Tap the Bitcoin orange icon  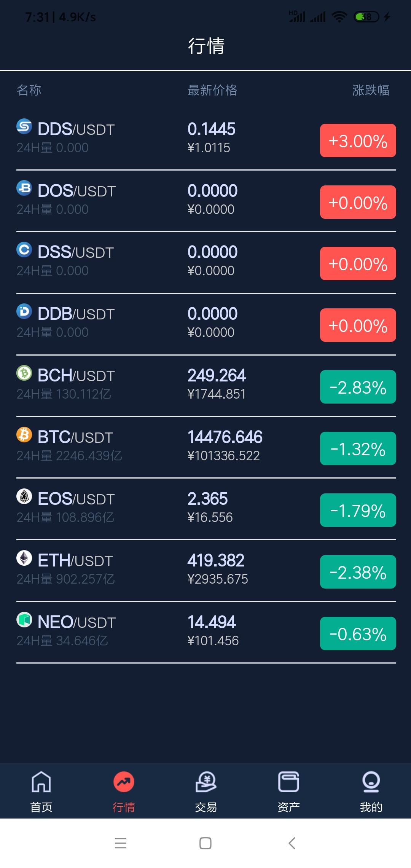24,434
